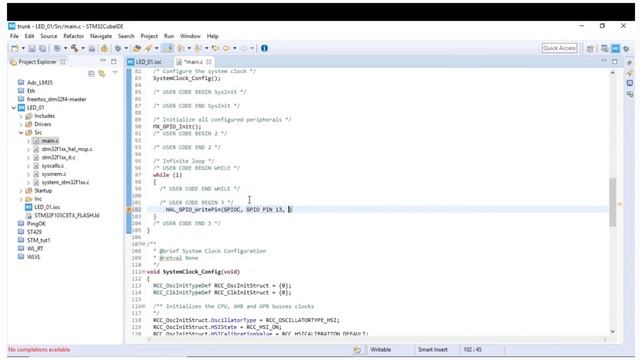Select main.c in the Src folder
The image size is (640, 360).
pos(50,141)
